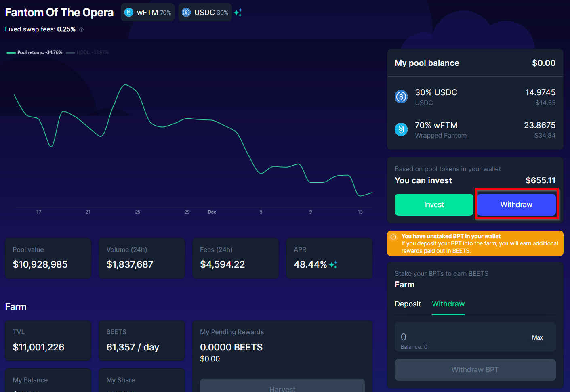Click the APR 48.44% value
Viewport: 570px width, 392px height.
click(310, 264)
